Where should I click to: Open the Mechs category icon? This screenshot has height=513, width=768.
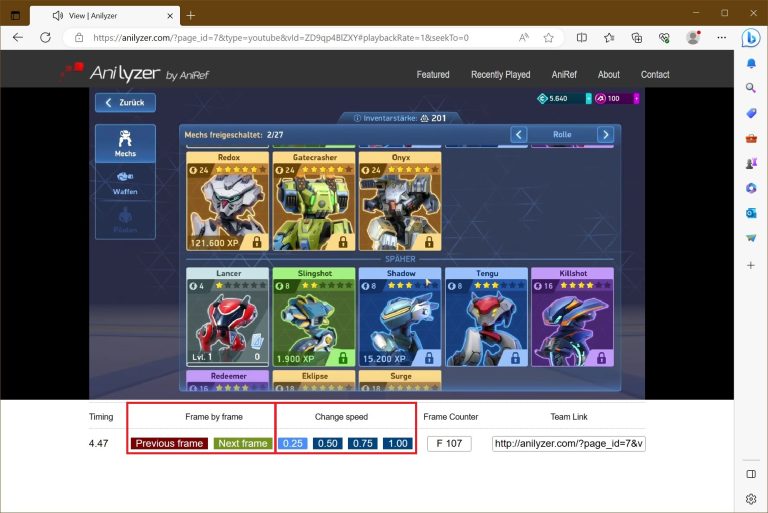tap(125, 143)
